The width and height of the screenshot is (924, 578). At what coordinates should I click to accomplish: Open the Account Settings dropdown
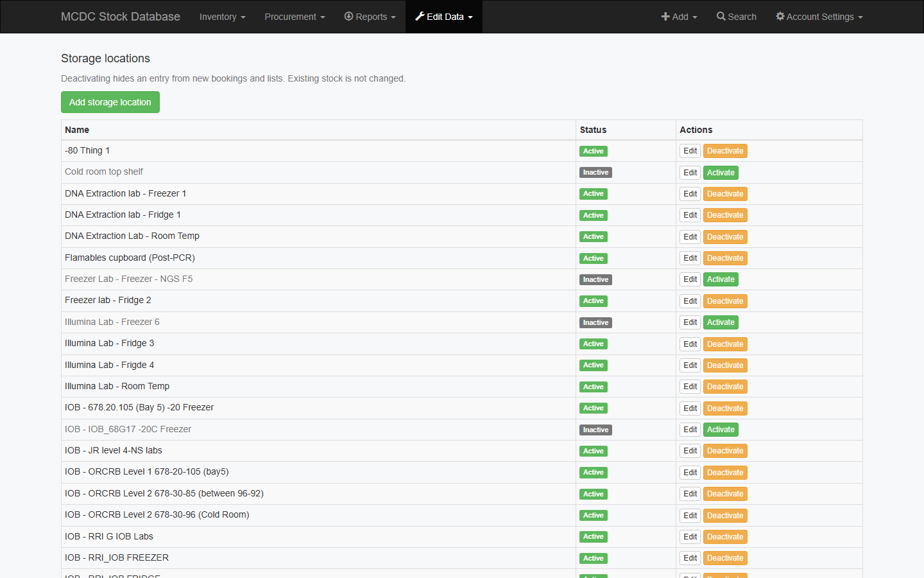tap(819, 17)
